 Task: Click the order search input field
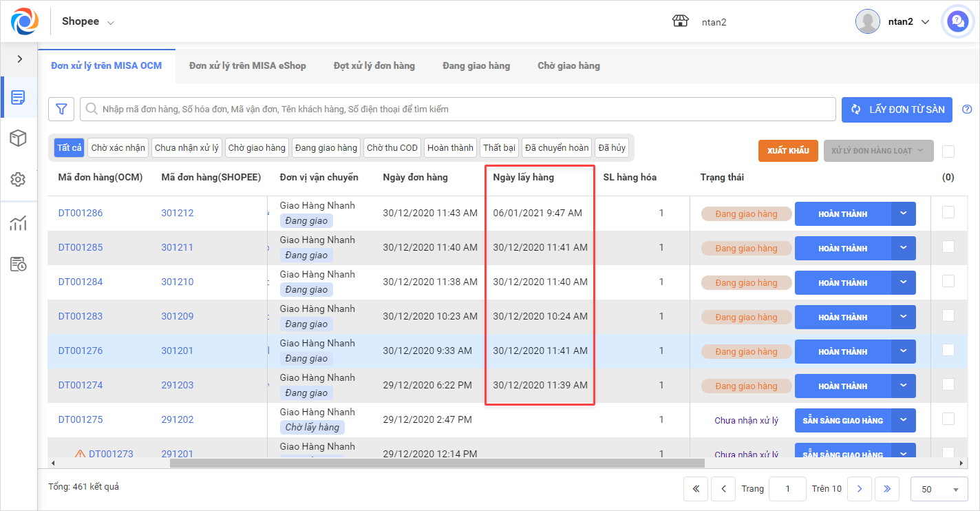458,109
